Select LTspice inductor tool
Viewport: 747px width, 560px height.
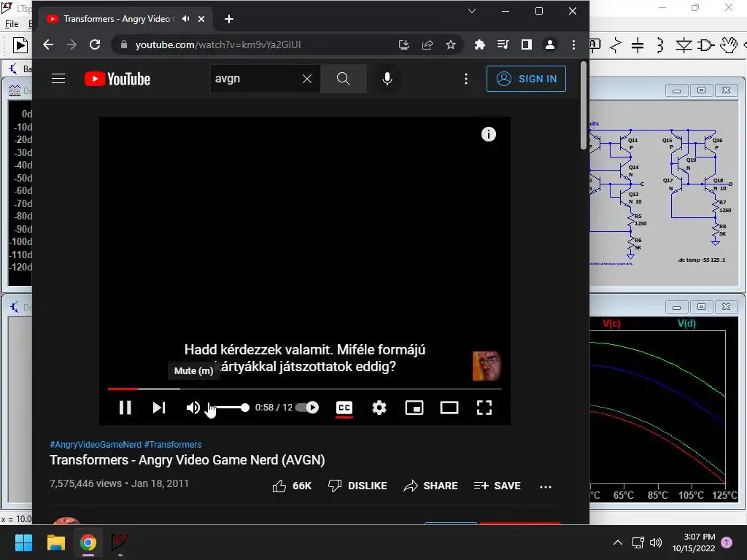pyautogui.click(x=660, y=45)
